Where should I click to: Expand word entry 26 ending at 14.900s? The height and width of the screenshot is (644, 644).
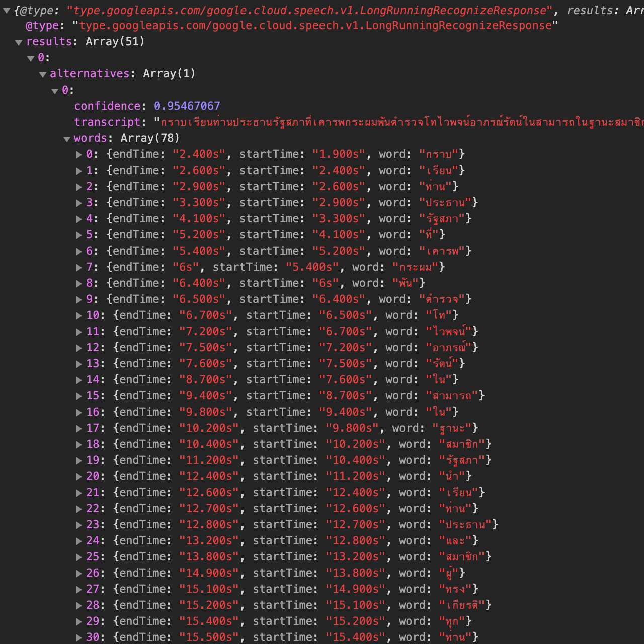[x=79, y=574]
